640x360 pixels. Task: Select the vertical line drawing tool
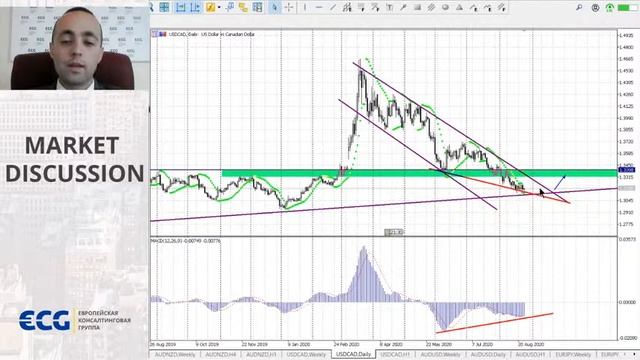coord(304,7)
